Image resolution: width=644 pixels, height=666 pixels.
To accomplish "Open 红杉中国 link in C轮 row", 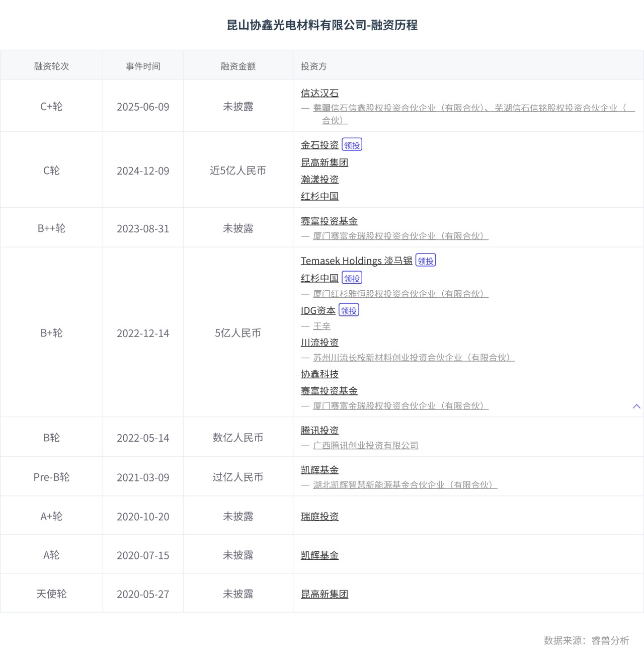I will point(319,196).
